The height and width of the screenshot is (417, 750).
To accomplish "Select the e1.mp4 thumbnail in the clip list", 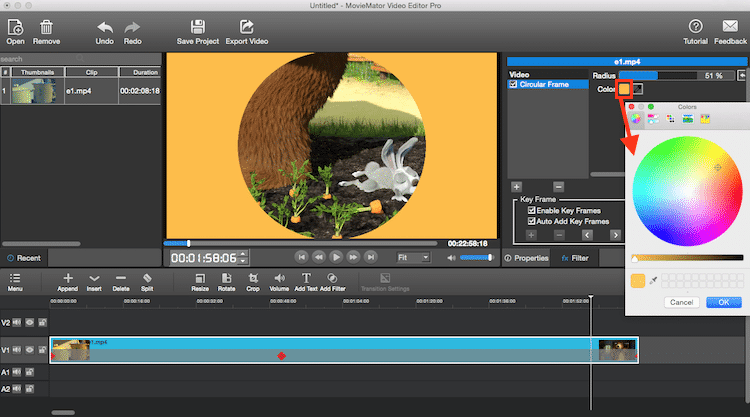I will (33, 91).
